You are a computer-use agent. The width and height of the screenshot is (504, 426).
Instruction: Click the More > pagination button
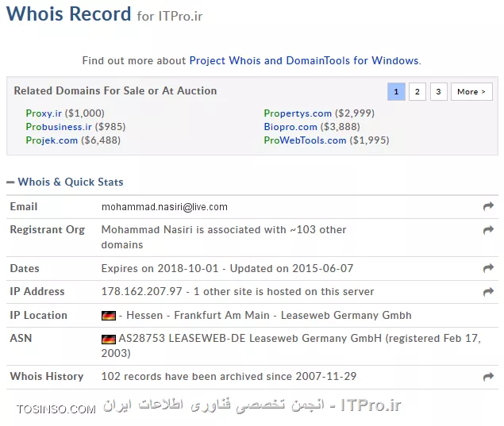(x=471, y=92)
